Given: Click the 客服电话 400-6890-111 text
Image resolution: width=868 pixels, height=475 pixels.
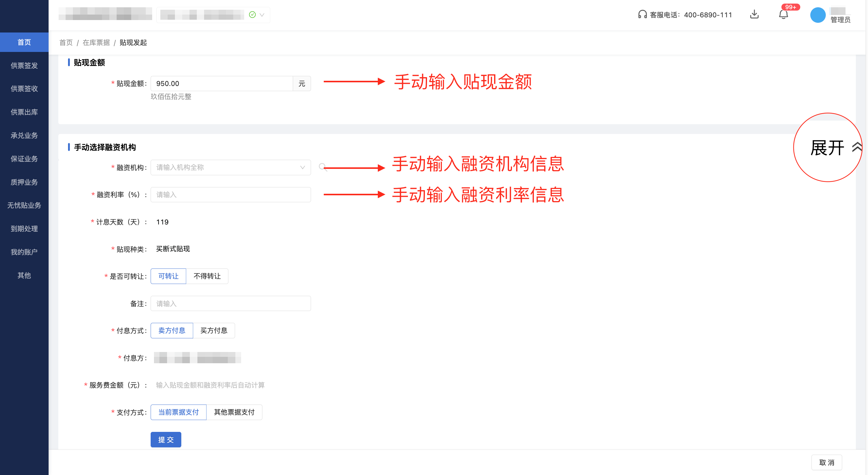Looking at the screenshot, I should click(x=691, y=15).
